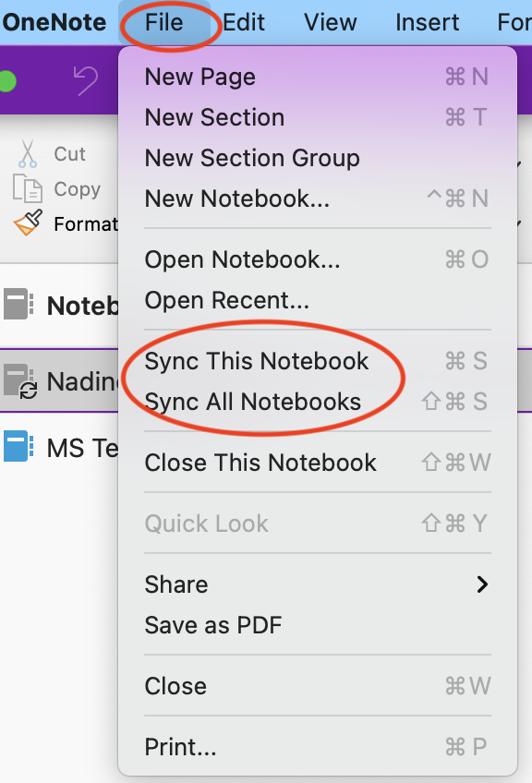Open the blue MS Teams notebook icon
Image resolution: width=532 pixels, height=783 pixels.
pos(18,446)
